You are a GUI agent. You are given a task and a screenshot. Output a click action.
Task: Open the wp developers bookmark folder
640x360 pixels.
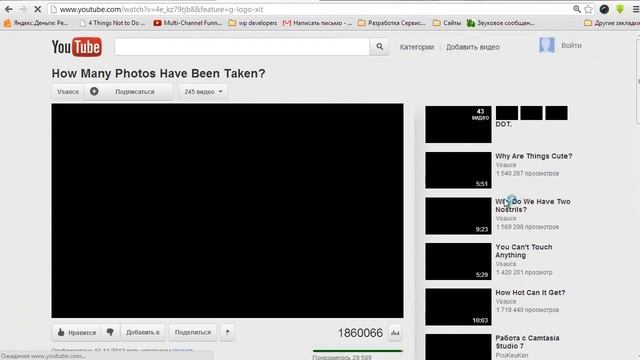coord(253,23)
